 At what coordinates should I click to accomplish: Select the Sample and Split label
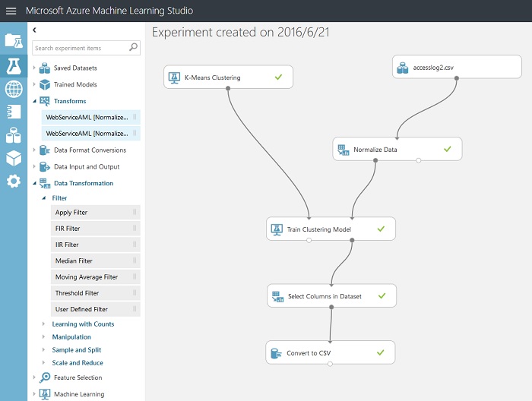(77, 350)
